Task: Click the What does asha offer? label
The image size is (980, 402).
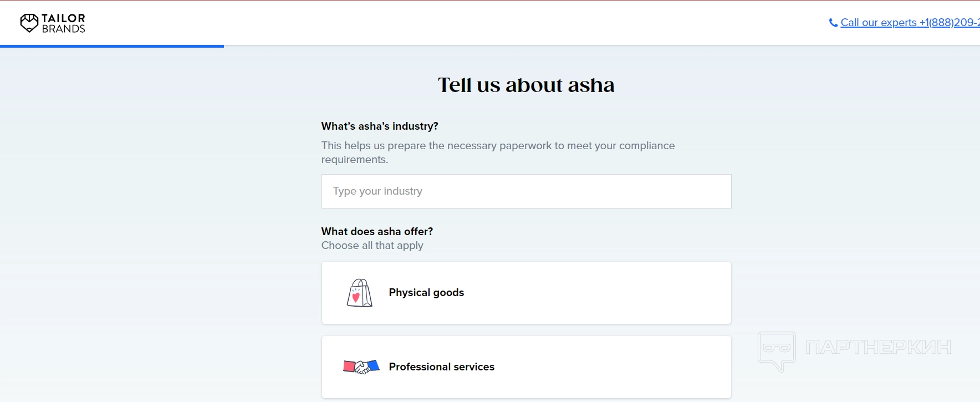Action: tap(377, 232)
